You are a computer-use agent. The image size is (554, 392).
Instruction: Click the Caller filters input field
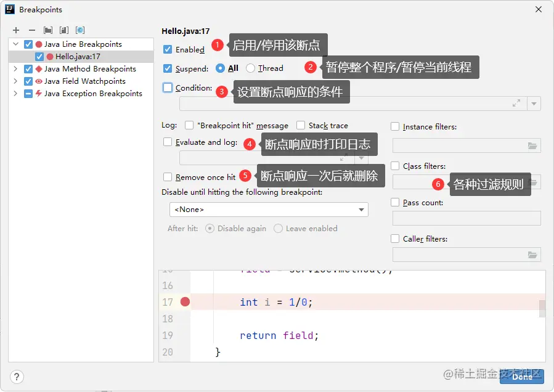[466, 255]
